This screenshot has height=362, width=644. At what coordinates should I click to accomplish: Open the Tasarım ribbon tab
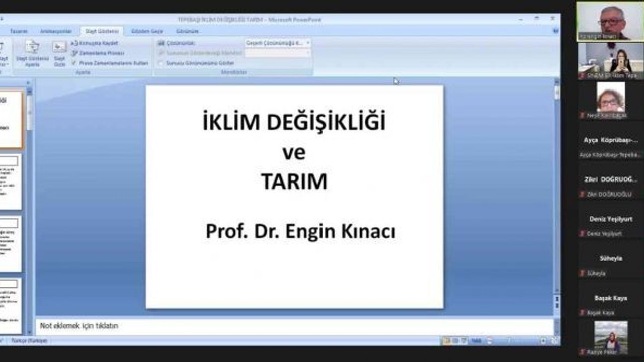19,31
